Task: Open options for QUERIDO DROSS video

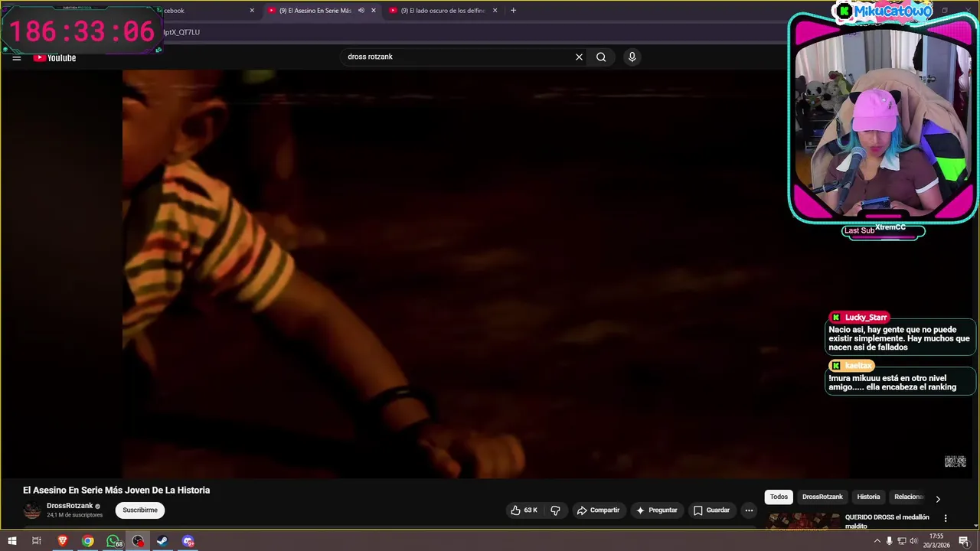Action: pyautogui.click(x=946, y=518)
